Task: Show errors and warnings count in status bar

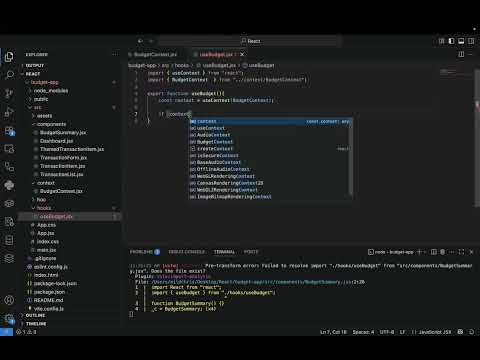Action: pyautogui.click(x=26, y=332)
